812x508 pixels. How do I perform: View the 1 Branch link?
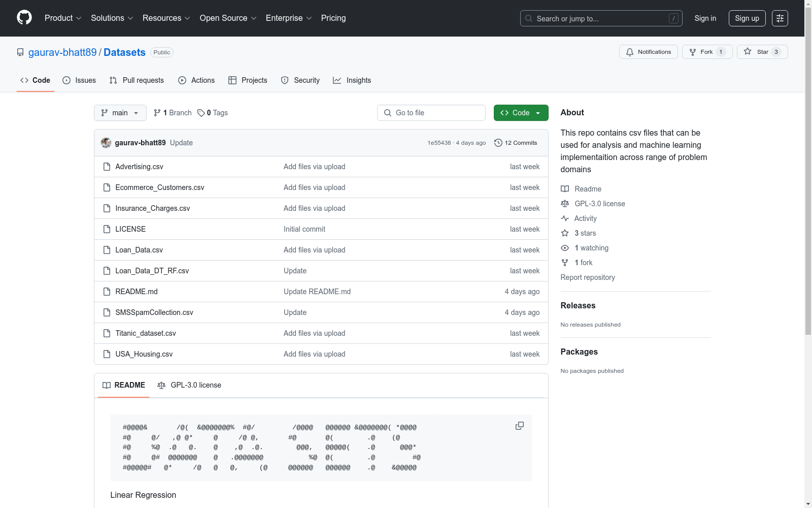pos(173,113)
